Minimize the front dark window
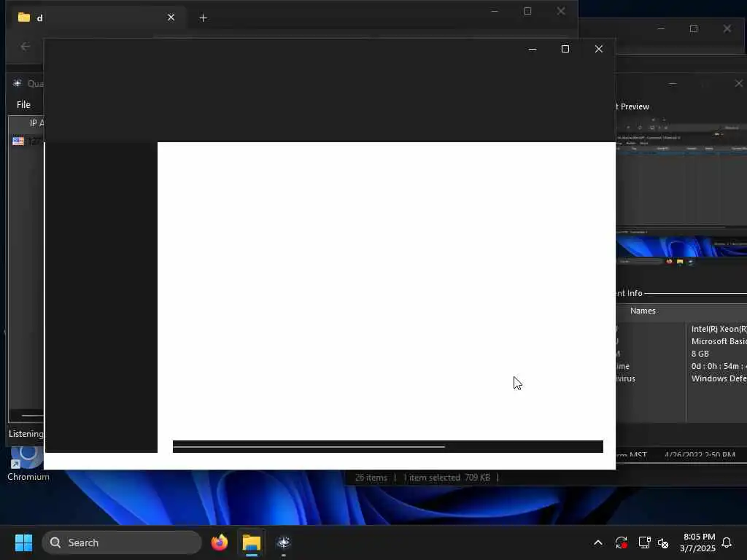The height and width of the screenshot is (560, 747). (533, 49)
